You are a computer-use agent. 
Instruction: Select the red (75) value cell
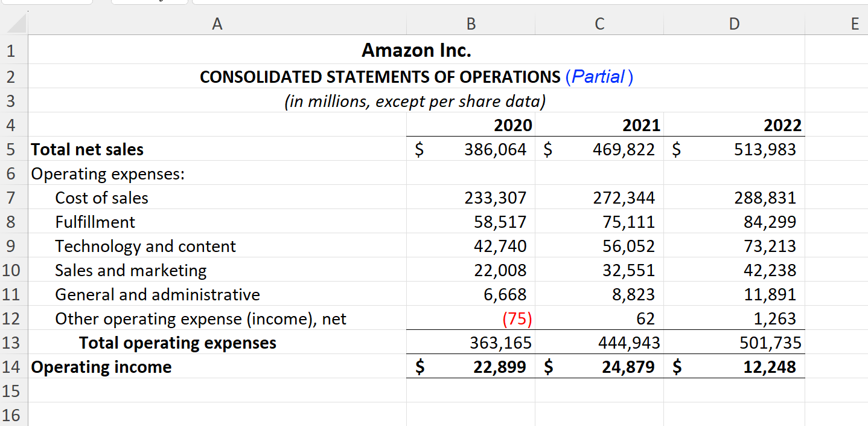point(471,318)
